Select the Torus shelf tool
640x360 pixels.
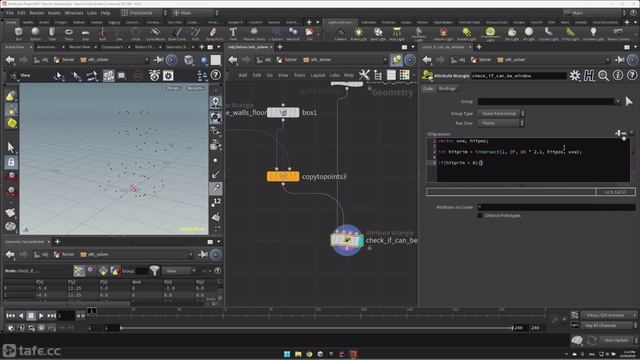(69, 34)
